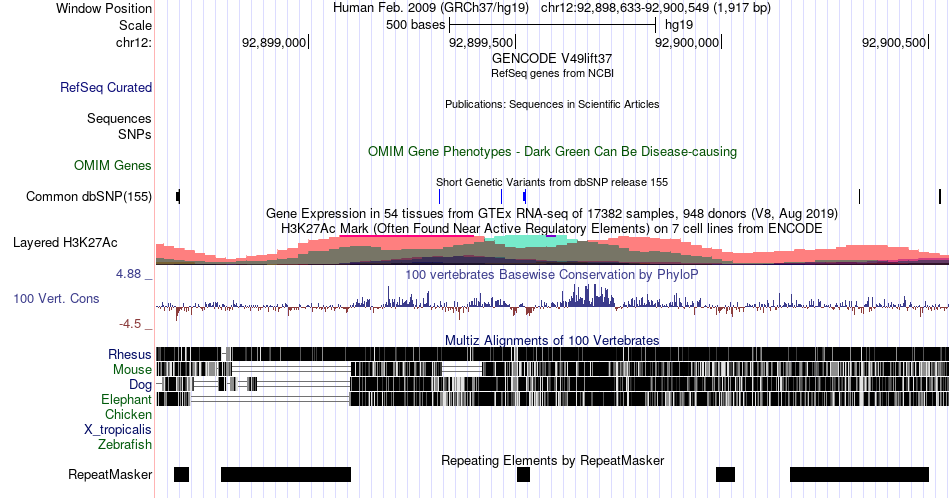950x498 pixels.
Task: Click the GTEx Gene Expression track title
Action: 552,213
